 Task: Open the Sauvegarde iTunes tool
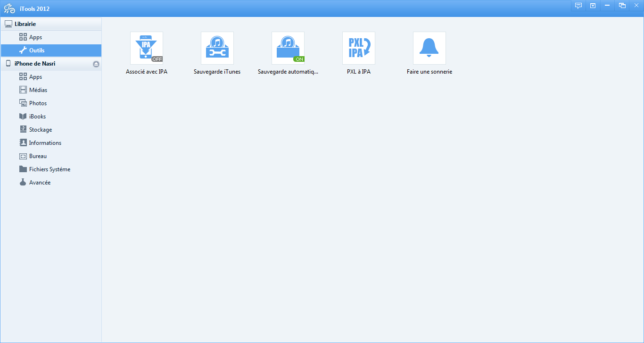coord(217,48)
